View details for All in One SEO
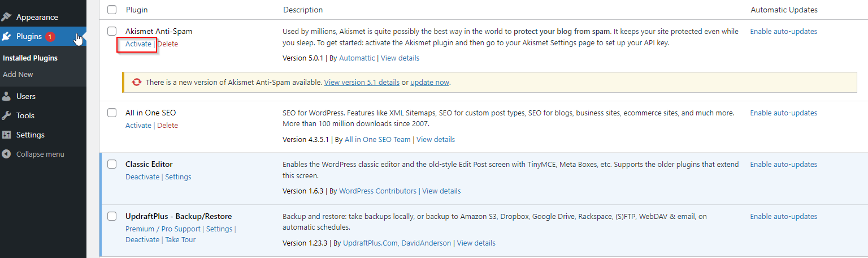The width and height of the screenshot is (868, 258). 436,139
